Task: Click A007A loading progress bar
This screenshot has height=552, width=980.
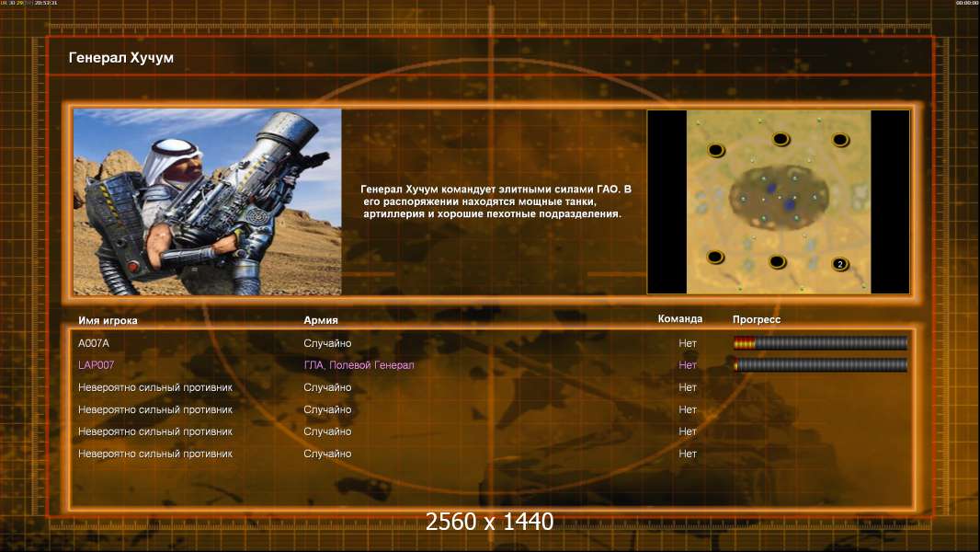Action: tap(820, 342)
